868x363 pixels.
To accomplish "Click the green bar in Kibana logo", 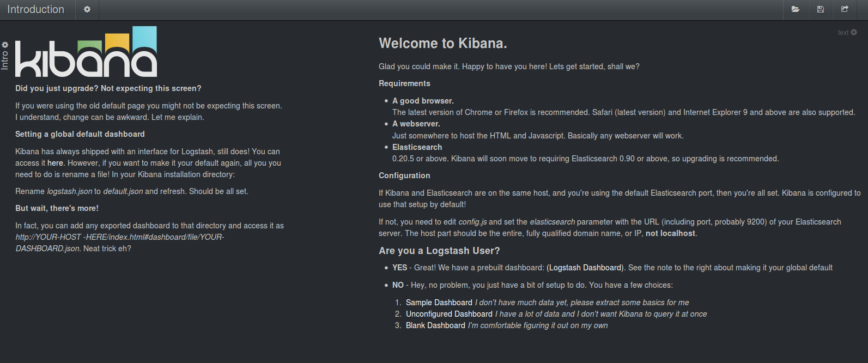I will tap(90, 47).
